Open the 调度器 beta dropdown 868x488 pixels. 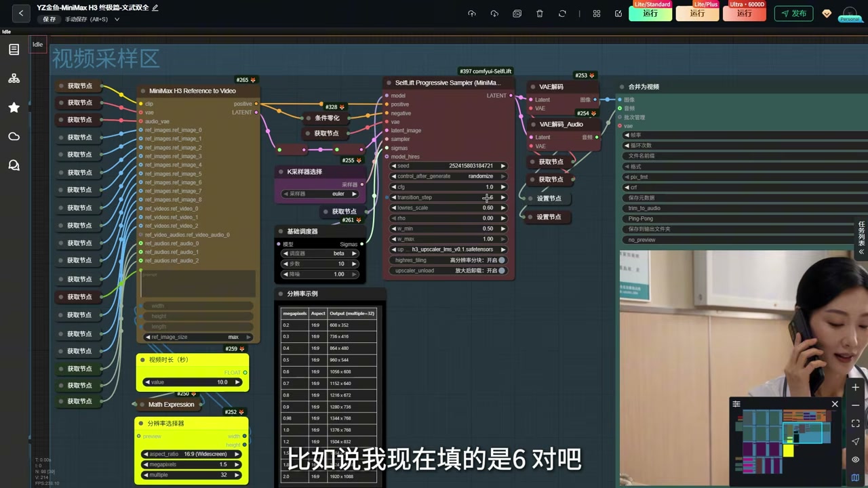(x=320, y=253)
